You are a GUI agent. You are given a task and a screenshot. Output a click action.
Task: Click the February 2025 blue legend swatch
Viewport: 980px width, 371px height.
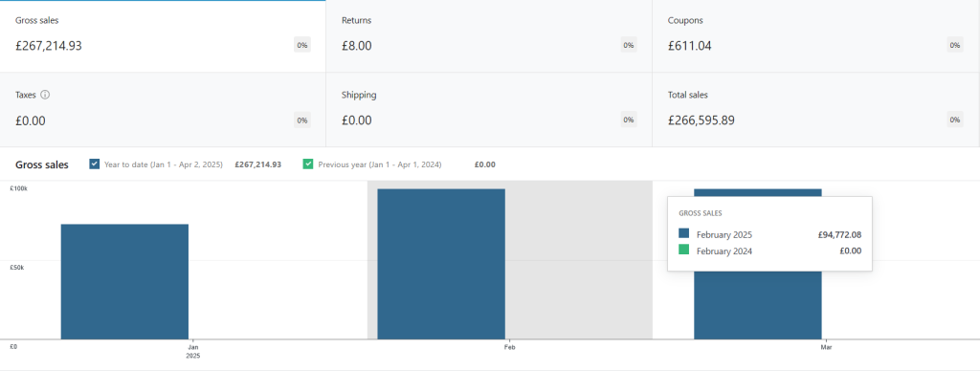[683, 233]
